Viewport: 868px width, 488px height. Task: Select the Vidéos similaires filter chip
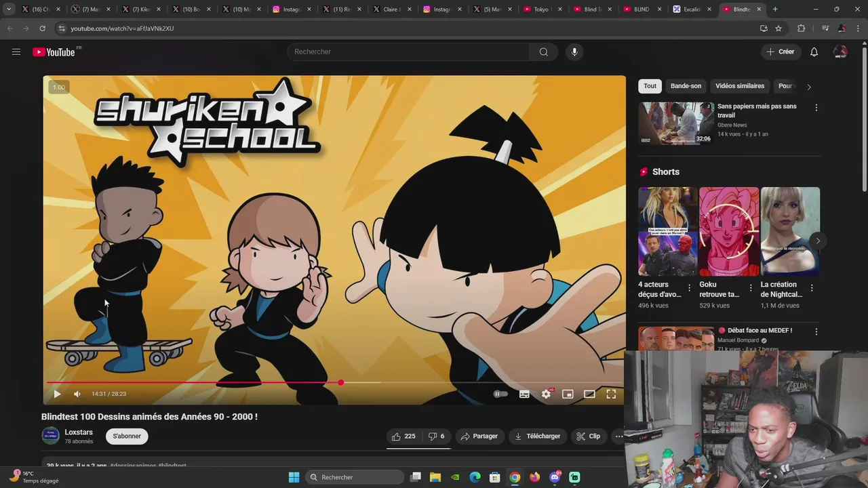740,86
